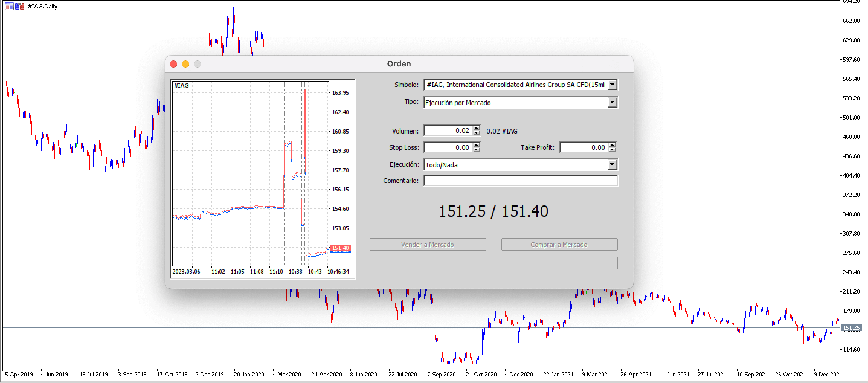Click the Volumen input field
Viewport: 868px width, 383px height.
[x=448, y=131]
